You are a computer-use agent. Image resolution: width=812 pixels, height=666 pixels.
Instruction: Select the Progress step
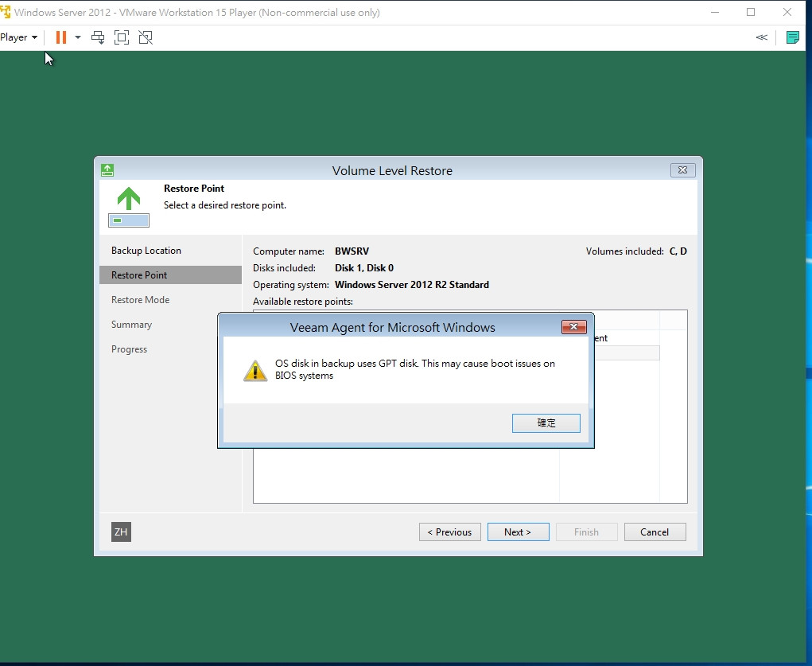(x=129, y=349)
